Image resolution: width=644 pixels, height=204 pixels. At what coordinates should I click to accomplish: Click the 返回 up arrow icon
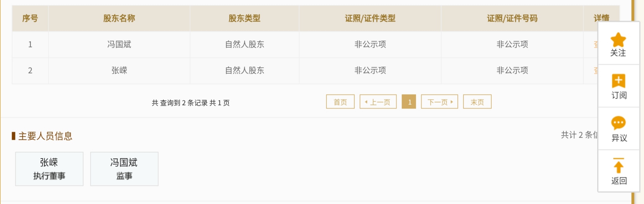[x=618, y=166]
